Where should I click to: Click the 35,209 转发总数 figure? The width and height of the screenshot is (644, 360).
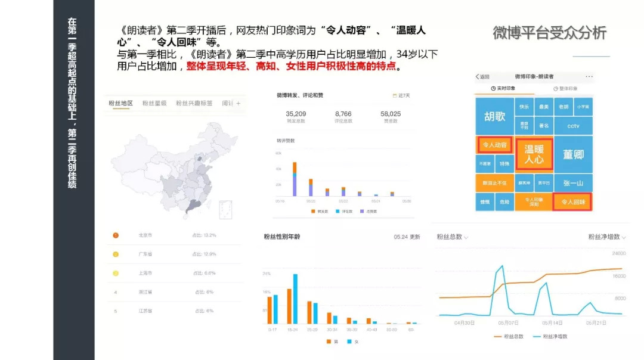click(x=296, y=117)
